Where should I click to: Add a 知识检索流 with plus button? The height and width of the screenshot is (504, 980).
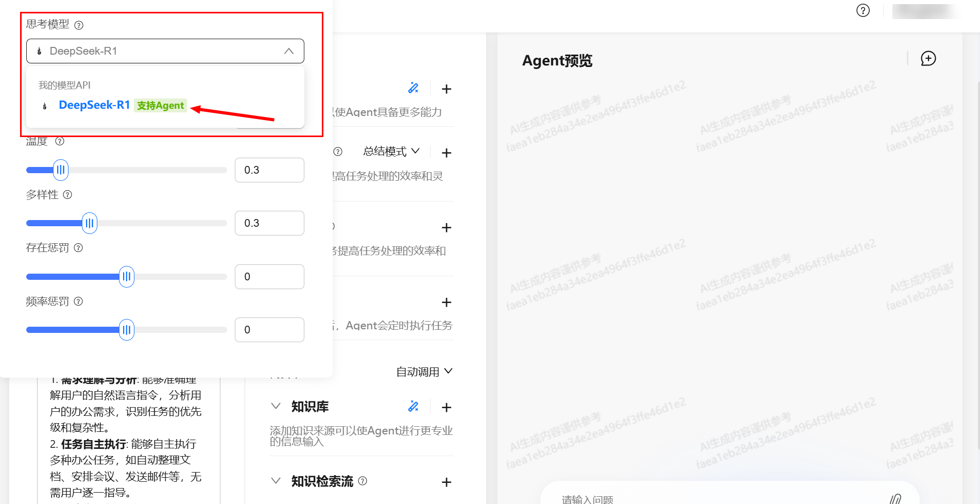click(x=446, y=482)
